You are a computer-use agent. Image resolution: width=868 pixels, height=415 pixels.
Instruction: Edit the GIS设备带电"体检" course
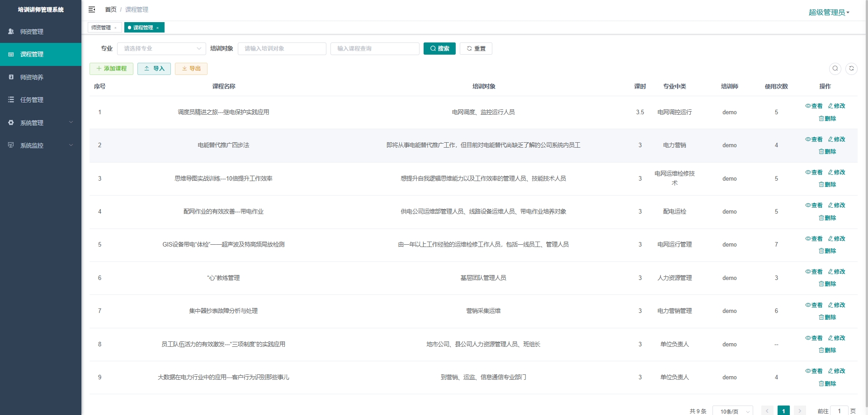click(x=836, y=239)
